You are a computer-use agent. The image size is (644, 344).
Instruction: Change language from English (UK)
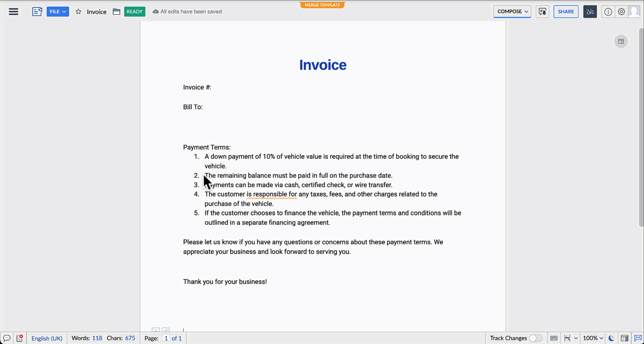(47, 338)
